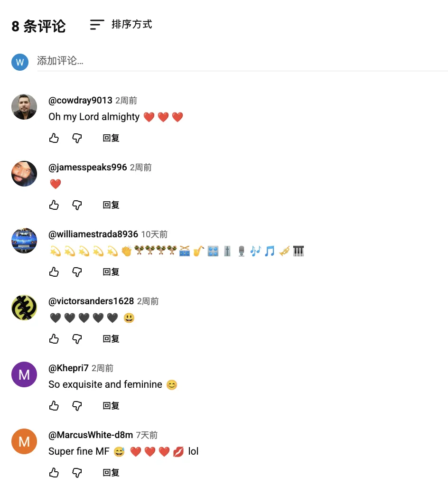Screen dimensions: 448x486
Task: Like @williamestrada8936's musical emoji comment
Action: (x=54, y=272)
